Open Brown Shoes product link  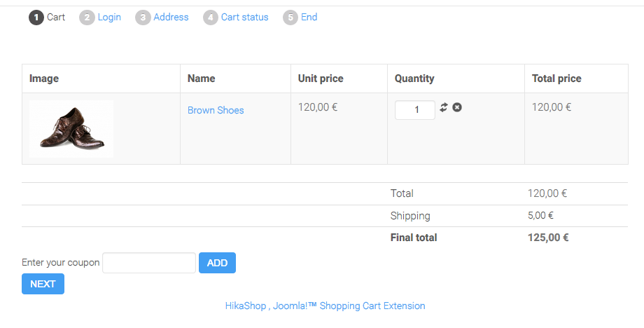point(216,110)
